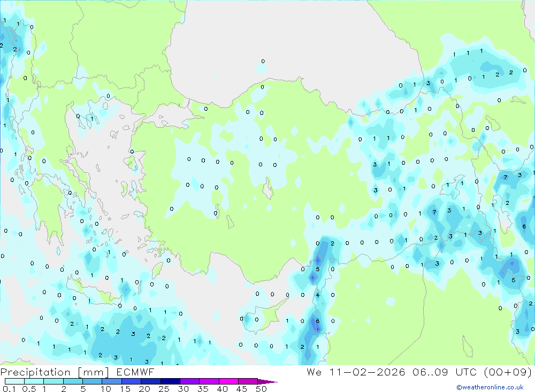
Task: Click the 45–50 mm legend color swatch
Action: click(x=248, y=381)
